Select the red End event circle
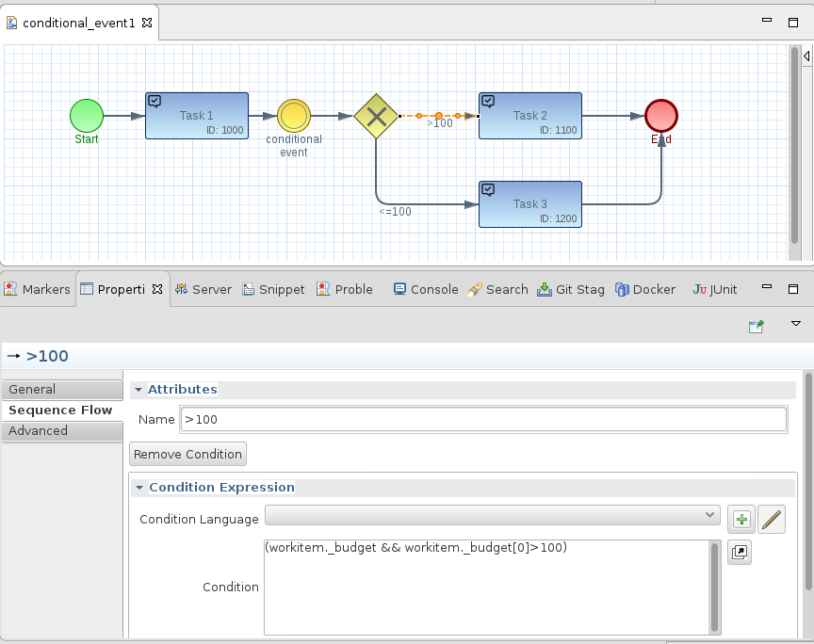 tap(661, 116)
